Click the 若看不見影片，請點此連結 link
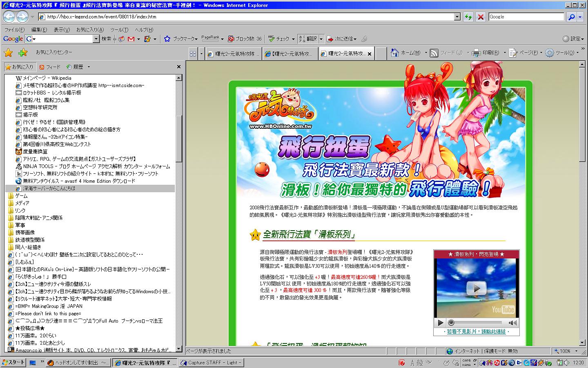This screenshot has width=588, height=368. 476,332
